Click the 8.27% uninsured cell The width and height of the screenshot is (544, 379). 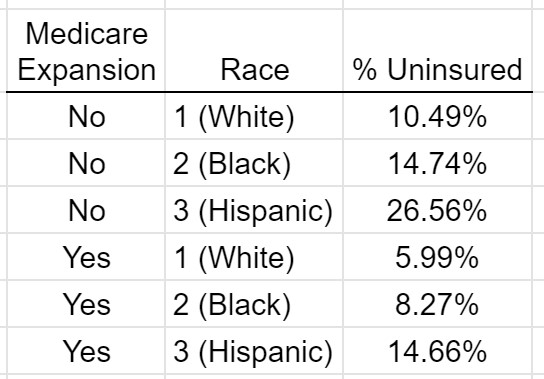[x=437, y=304]
